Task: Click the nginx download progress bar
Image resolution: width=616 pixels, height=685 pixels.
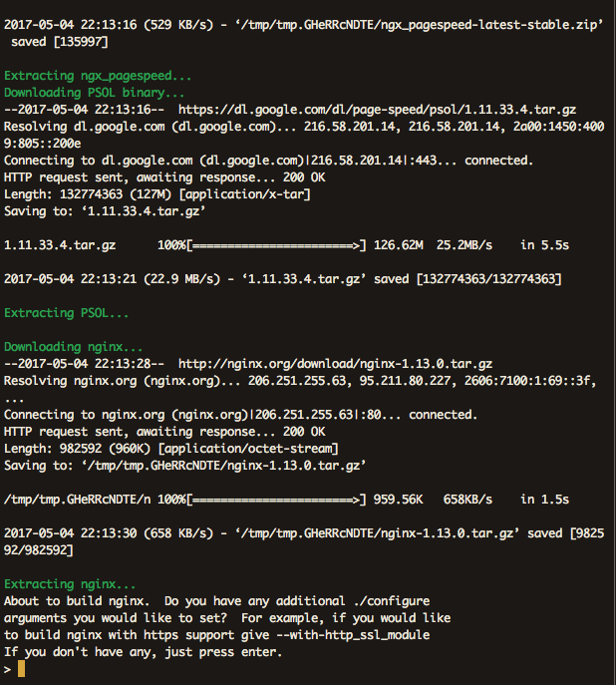Action: (x=277, y=500)
